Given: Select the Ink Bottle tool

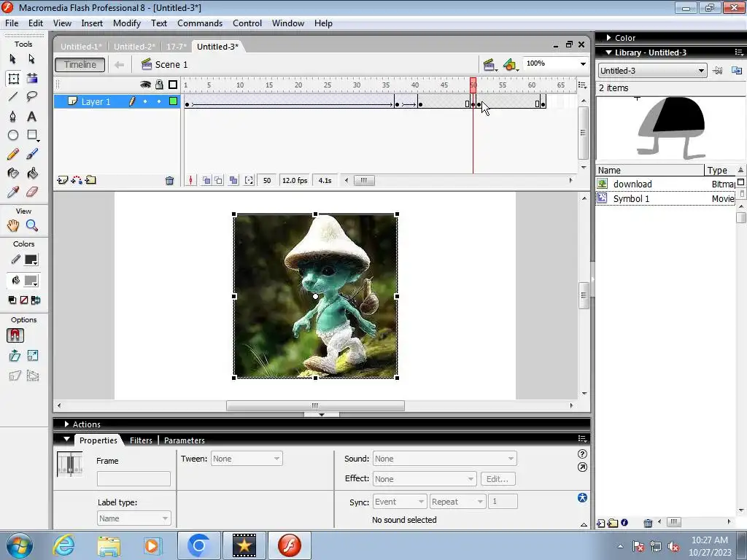Looking at the screenshot, I should click(13, 174).
